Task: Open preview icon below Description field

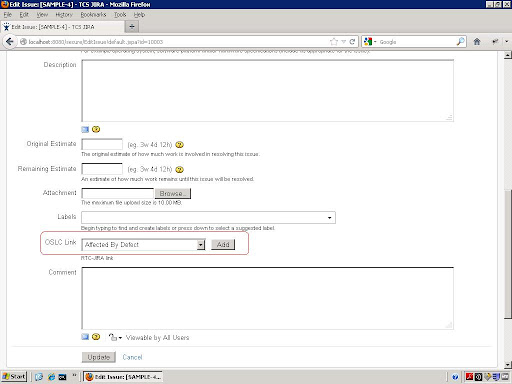Action: (x=85, y=129)
